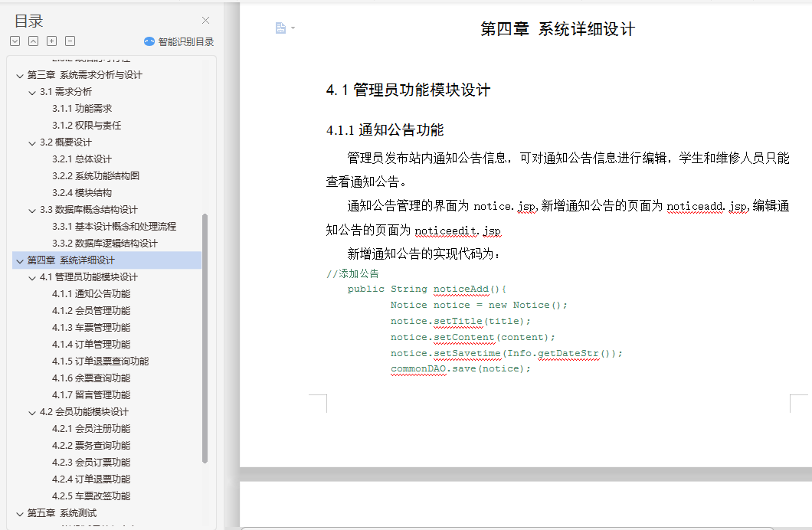Open 智能识别目录 smart outline recognition
This screenshot has width=812, height=530.
click(178, 41)
